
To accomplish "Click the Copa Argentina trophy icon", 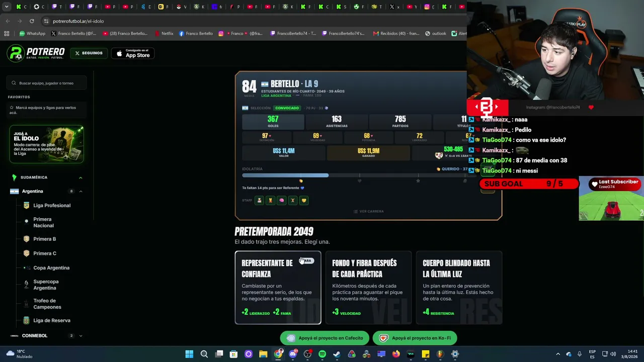I will [26, 267].
